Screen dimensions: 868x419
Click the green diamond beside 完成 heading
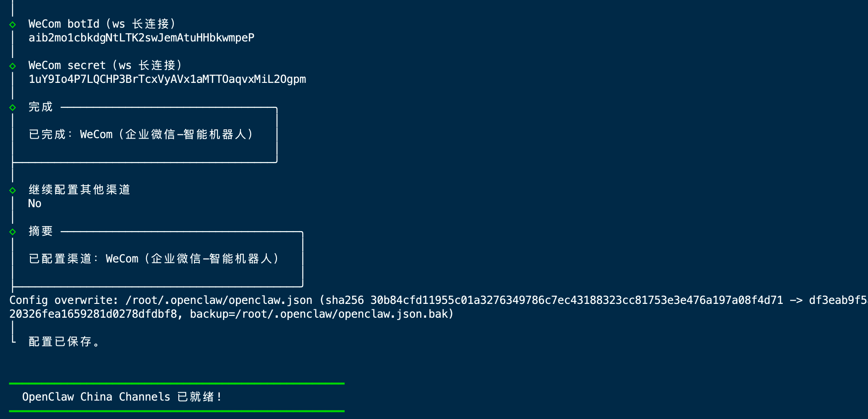point(12,107)
